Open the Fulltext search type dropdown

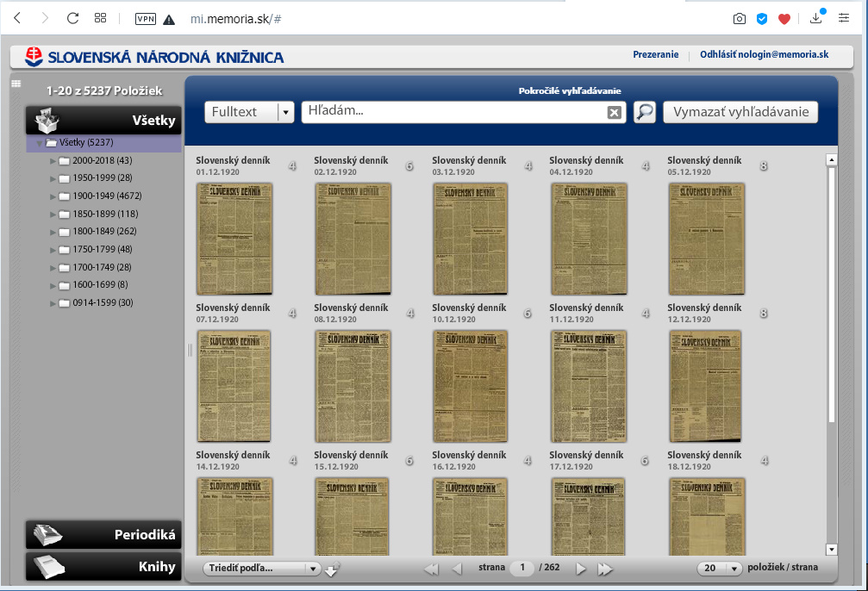tap(249, 112)
